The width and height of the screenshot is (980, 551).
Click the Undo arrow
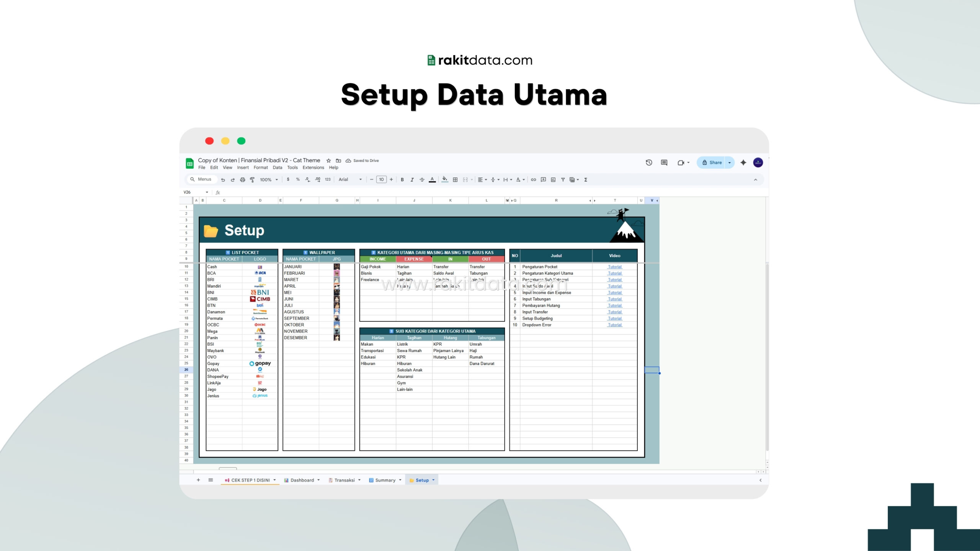pyautogui.click(x=223, y=179)
